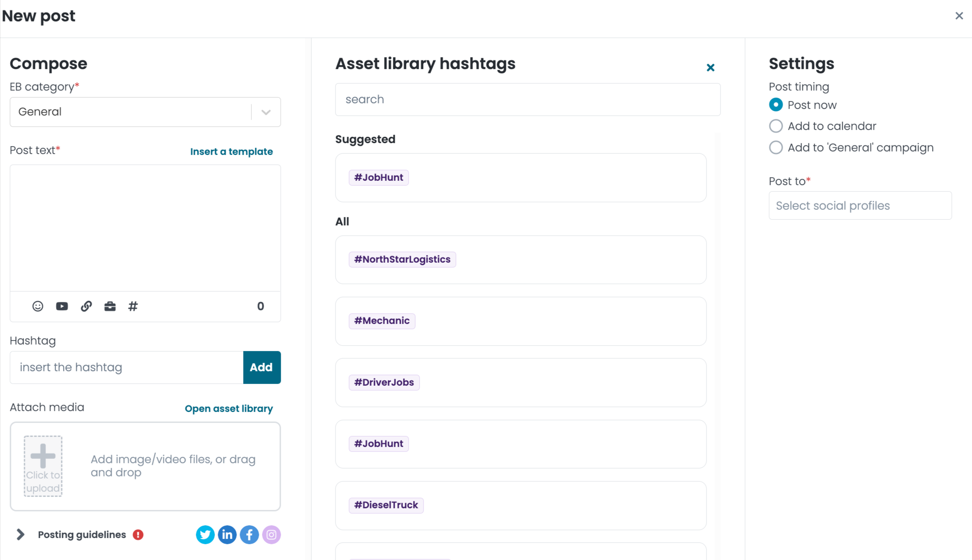
Task: Click the red warning icon beside Posting guidelines
Action: tap(138, 535)
